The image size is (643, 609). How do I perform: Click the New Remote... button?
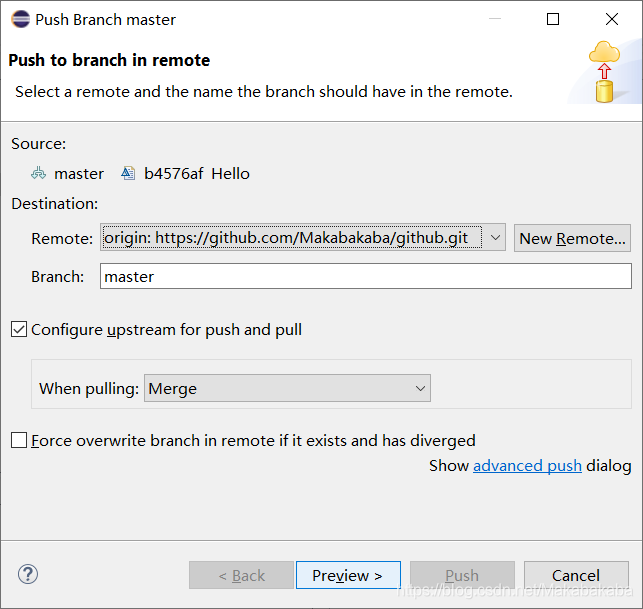point(572,238)
